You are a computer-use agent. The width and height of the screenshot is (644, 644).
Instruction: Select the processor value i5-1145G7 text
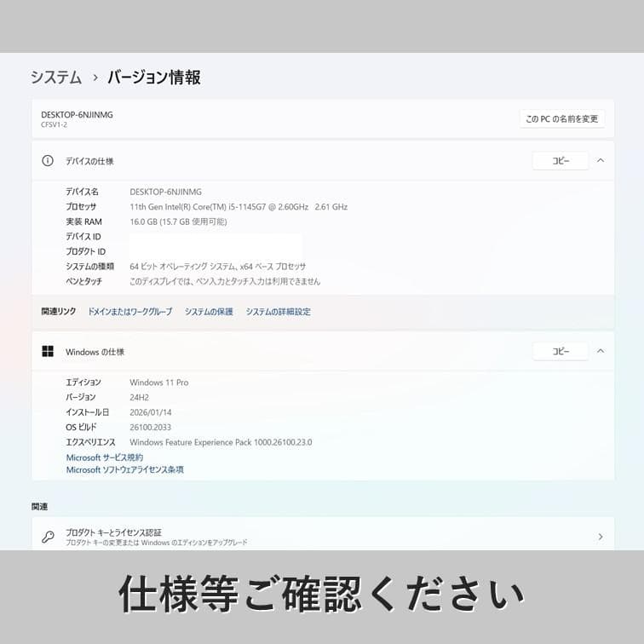pyautogui.click(x=239, y=207)
